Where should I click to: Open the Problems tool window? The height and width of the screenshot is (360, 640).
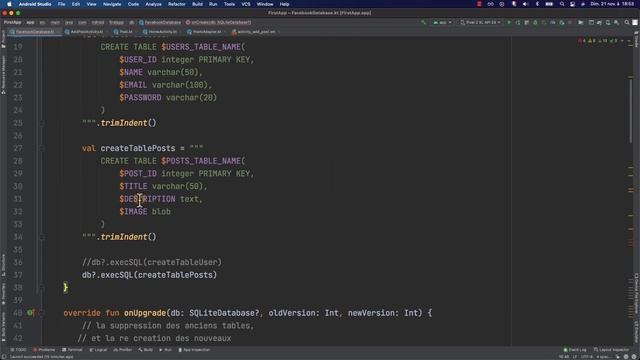44,350
